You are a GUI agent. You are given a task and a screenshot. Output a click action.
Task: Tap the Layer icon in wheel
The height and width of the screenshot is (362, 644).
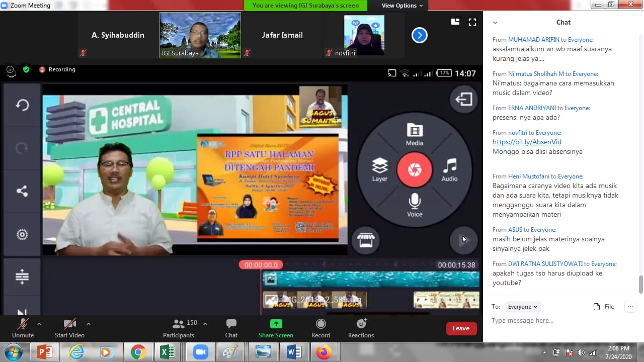click(x=380, y=169)
